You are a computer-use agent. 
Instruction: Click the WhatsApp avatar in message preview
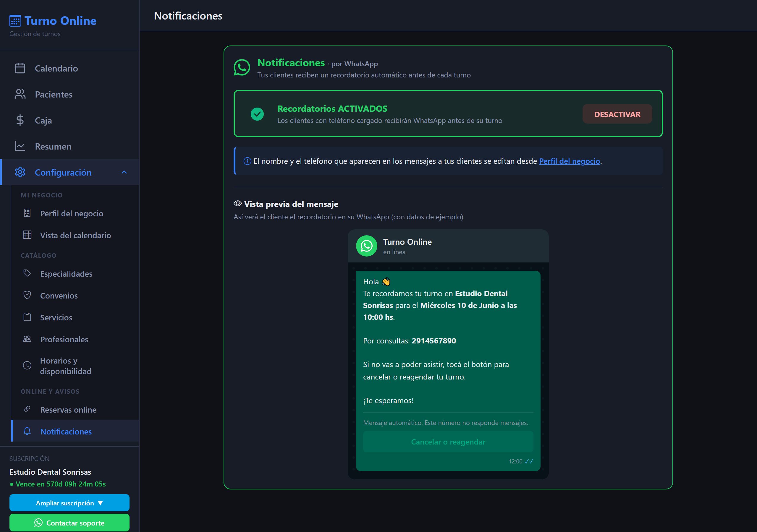[367, 246]
